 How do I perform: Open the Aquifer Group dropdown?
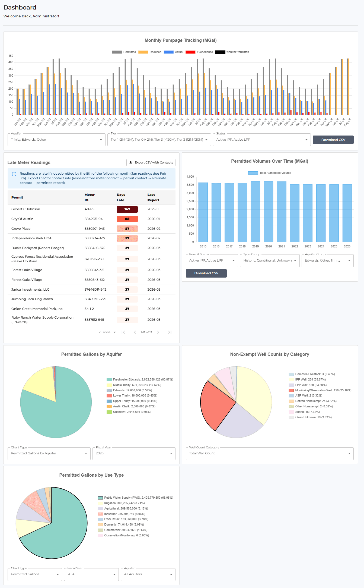328,260
